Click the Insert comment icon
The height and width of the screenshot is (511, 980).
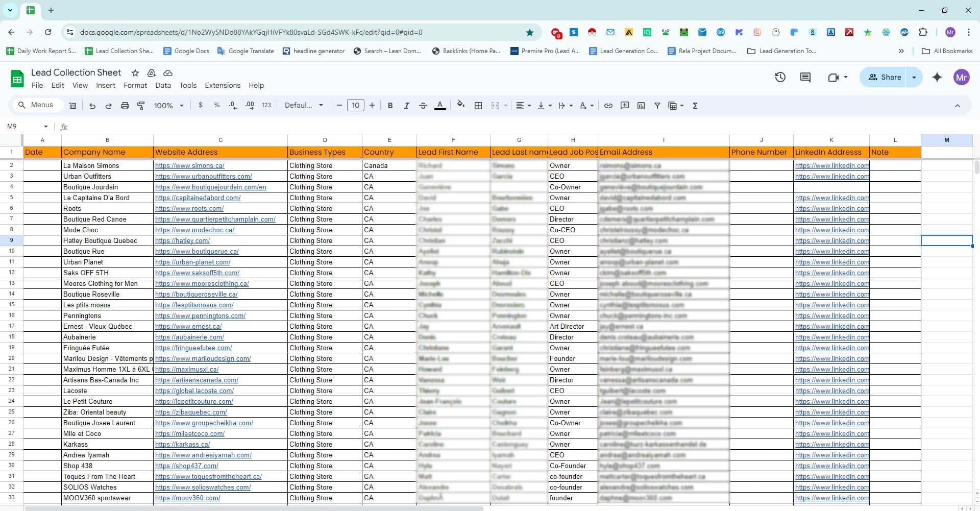point(625,106)
